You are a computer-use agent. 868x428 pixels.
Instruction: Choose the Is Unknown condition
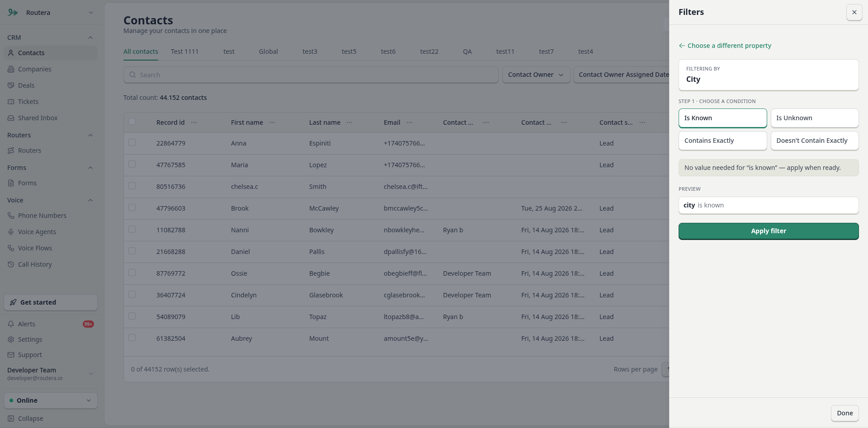(x=815, y=118)
